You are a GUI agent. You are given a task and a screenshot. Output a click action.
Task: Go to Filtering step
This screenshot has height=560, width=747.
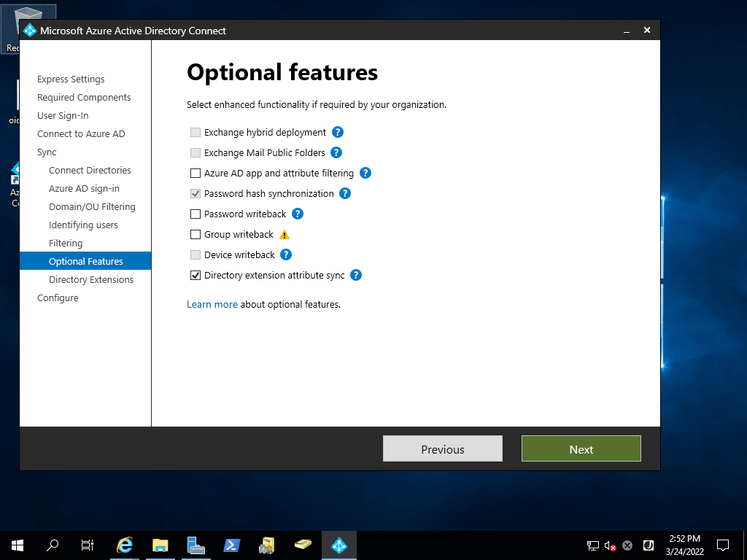click(65, 244)
